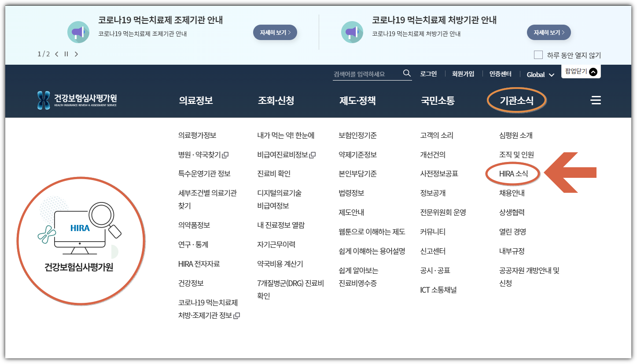Viewport: 637px width, 364px height.
Task: Click external link icon beside 병원·약국찾기
Action: tap(225, 155)
